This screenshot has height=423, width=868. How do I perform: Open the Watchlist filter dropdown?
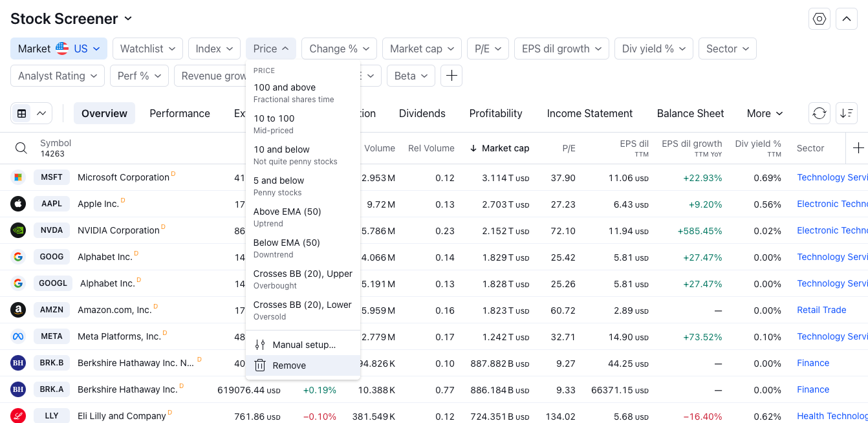coord(147,49)
